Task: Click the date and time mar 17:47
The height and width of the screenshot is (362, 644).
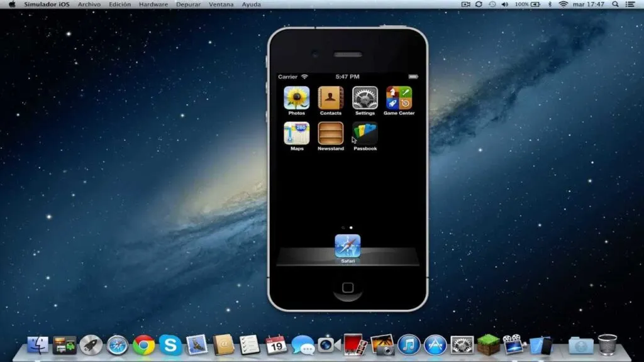Action: tap(589, 4)
